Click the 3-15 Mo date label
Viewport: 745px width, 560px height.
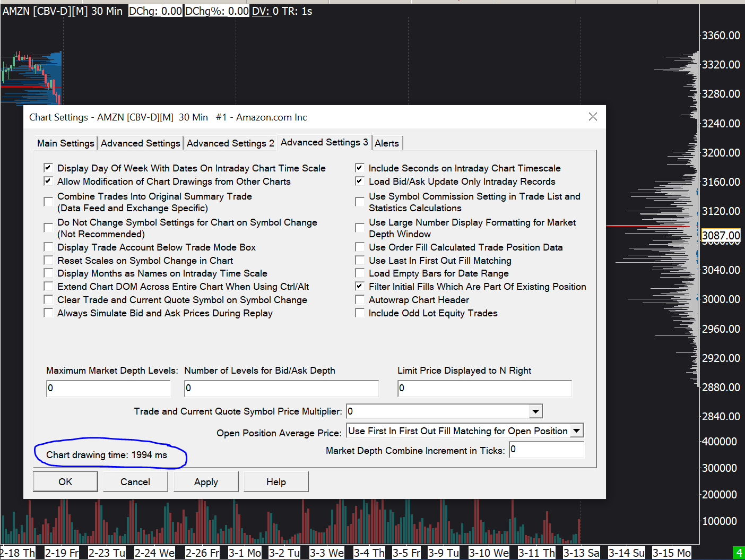(x=672, y=553)
